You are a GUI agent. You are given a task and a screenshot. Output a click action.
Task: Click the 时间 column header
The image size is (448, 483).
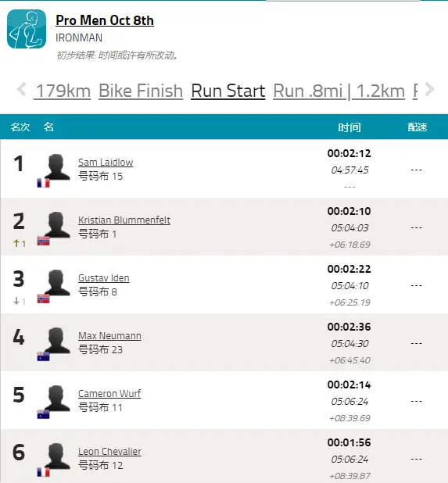pos(349,127)
